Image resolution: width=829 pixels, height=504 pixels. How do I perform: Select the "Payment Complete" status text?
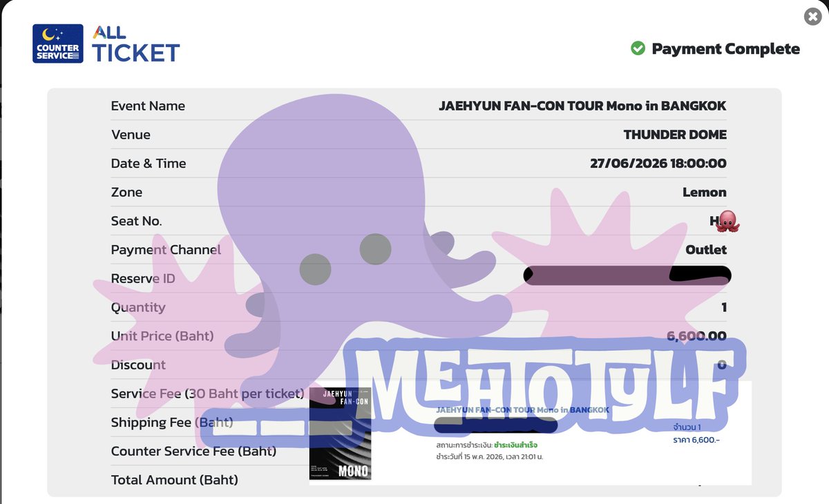coord(726,49)
